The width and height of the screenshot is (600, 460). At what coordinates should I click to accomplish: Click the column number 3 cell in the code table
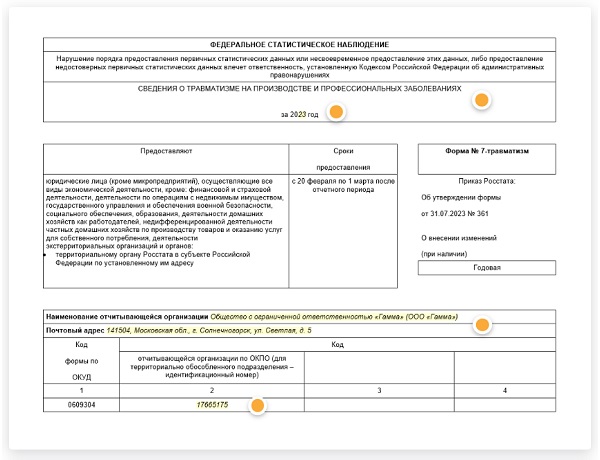[379, 388]
